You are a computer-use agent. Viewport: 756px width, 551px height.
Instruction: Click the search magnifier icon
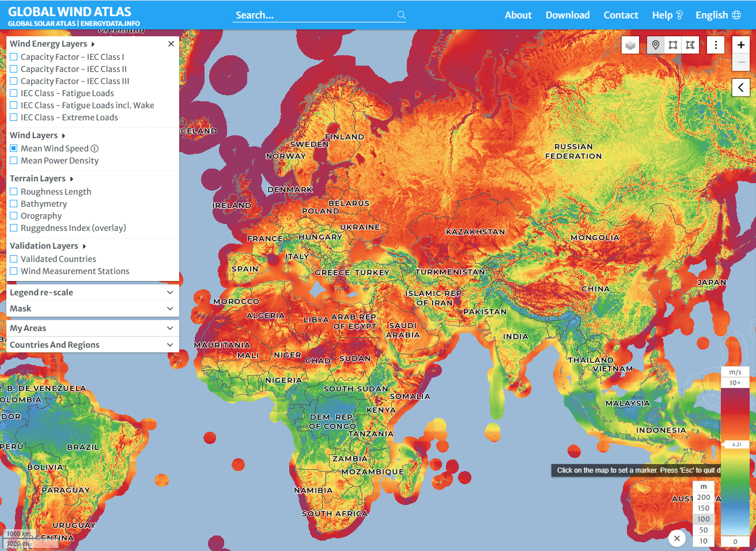click(x=401, y=15)
